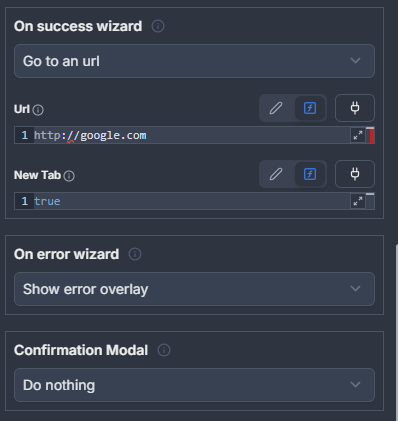Show info for On success wizard
The height and width of the screenshot is (421, 398).
pyautogui.click(x=158, y=26)
